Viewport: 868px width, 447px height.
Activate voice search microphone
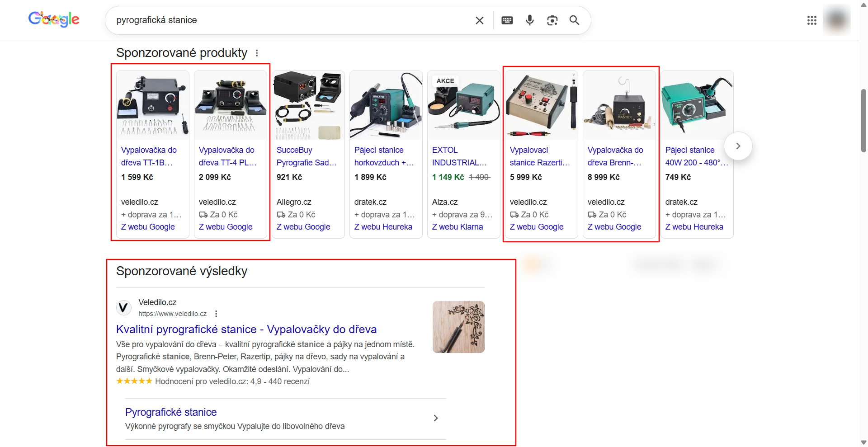tap(529, 20)
